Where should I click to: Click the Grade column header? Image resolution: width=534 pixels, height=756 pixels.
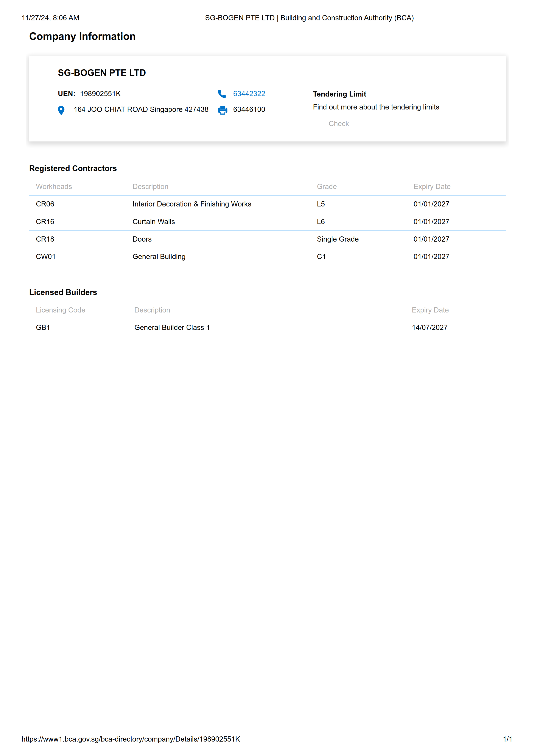coord(326,187)
